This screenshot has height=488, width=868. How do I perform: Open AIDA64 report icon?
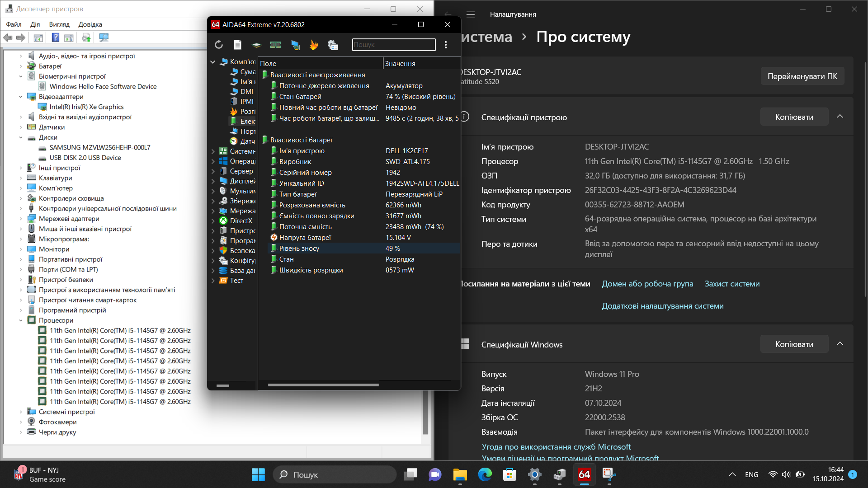pos(237,45)
